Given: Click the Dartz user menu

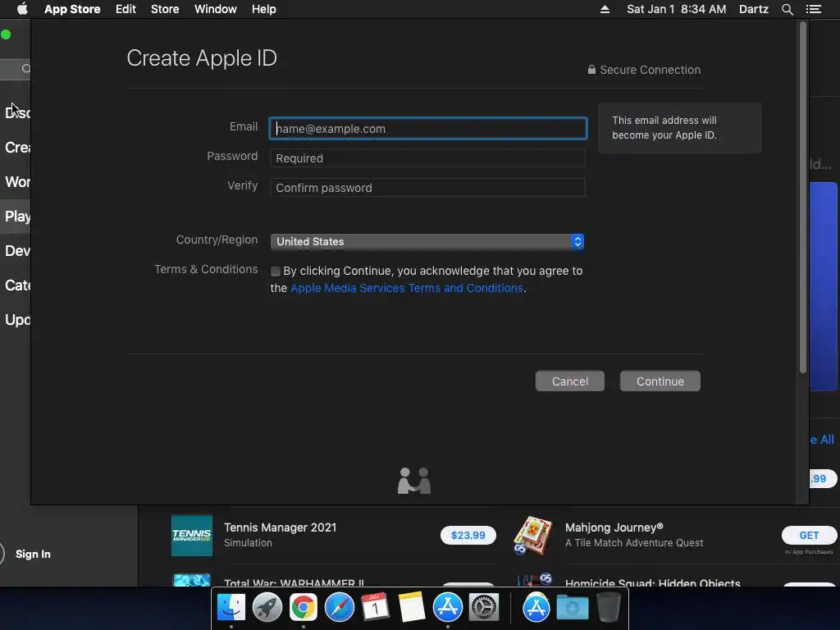Looking at the screenshot, I should (x=754, y=9).
